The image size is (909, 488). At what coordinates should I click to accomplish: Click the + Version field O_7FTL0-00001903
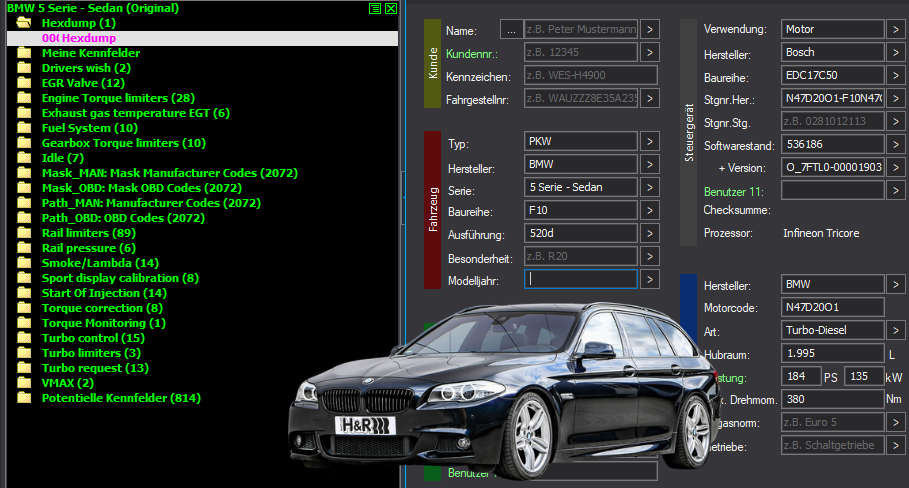[832, 167]
